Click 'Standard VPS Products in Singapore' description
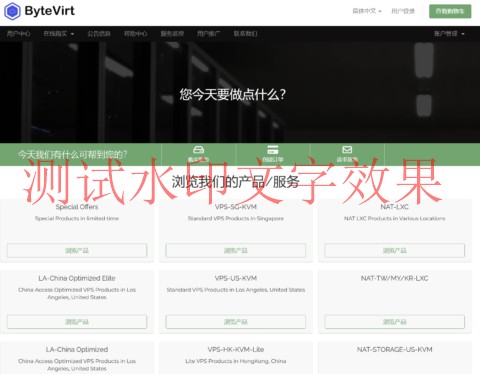 coord(236,218)
